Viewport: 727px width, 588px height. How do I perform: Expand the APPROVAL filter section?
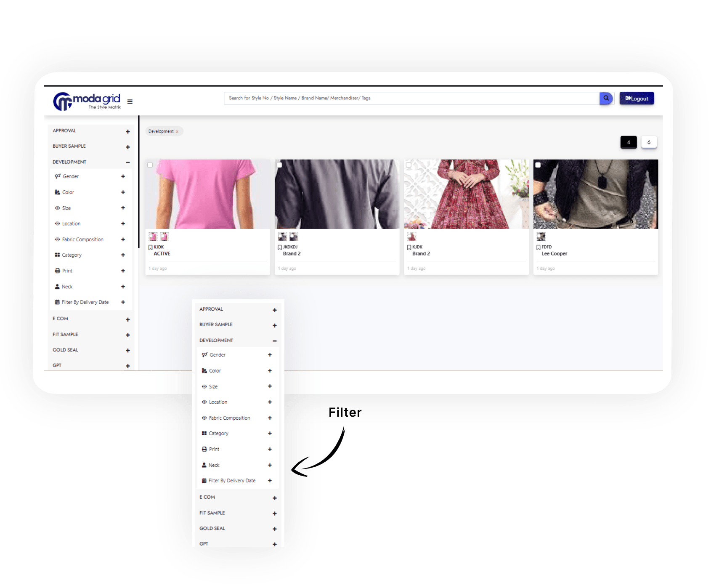[x=128, y=131]
